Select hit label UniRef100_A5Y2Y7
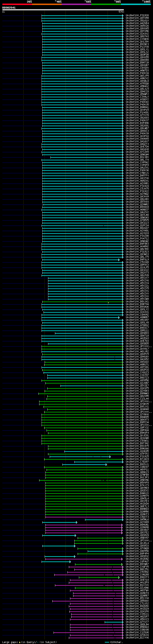This screenshot has width=153, height=644. (x=137, y=278)
